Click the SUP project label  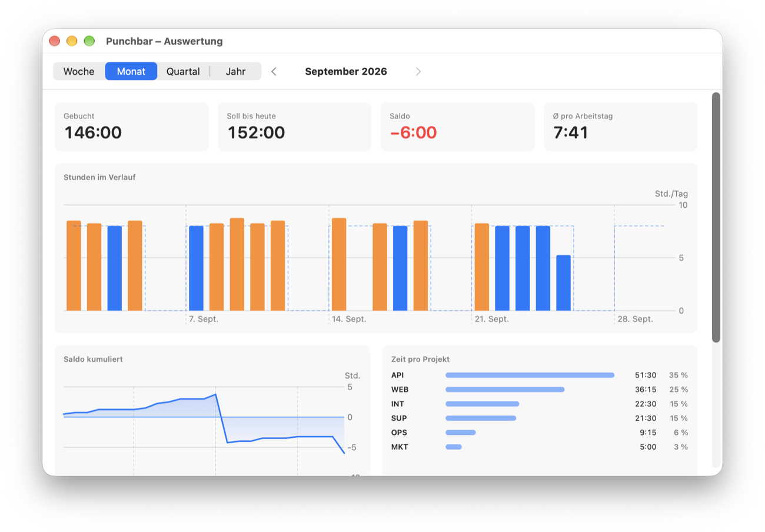[x=399, y=418]
